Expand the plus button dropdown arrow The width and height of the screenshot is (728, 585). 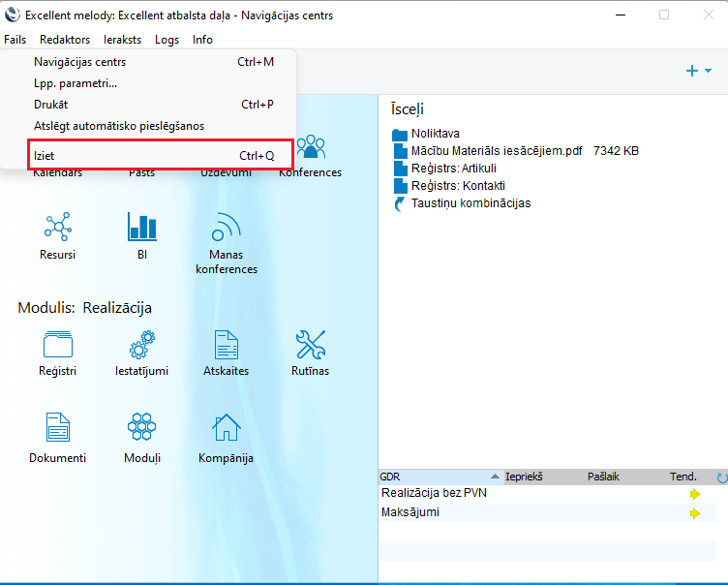(709, 72)
